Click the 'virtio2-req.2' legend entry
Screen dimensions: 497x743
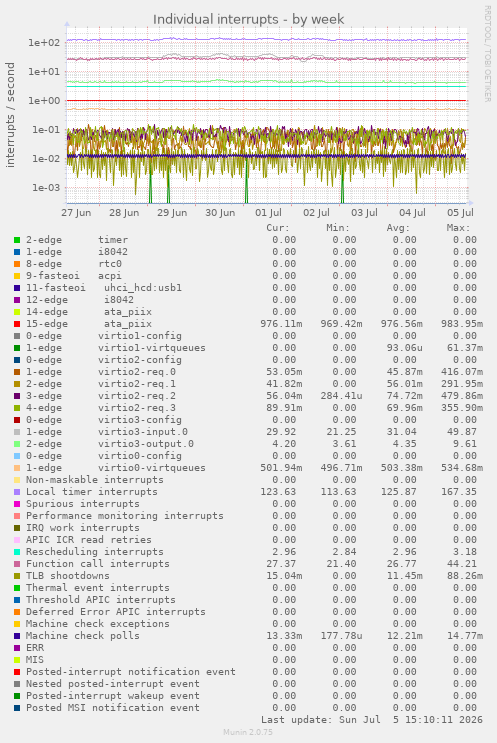pos(137,396)
